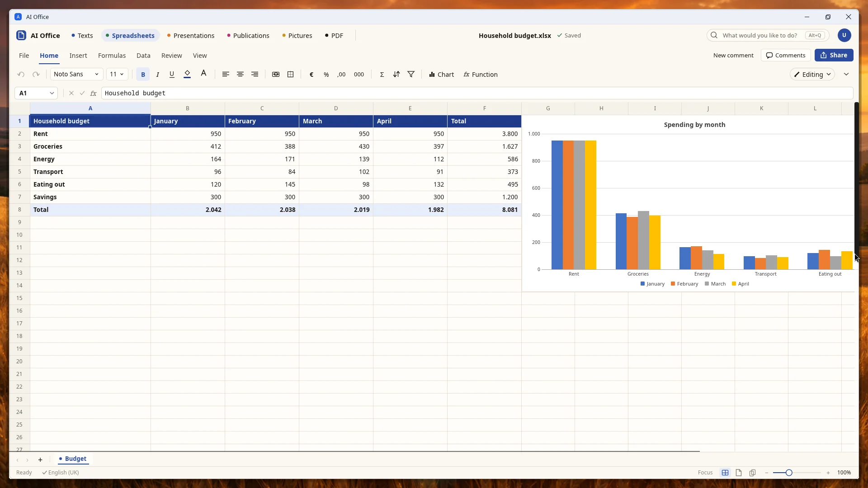Click the Redo arrow icon

pyautogui.click(x=36, y=75)
